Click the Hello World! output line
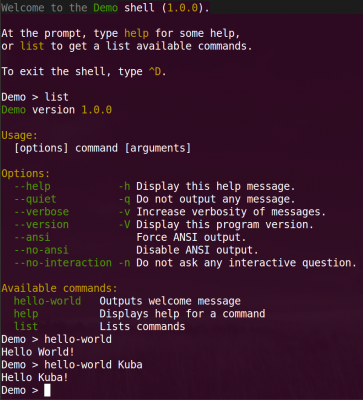The image size is (363, 400). click(x=38, y=352)
